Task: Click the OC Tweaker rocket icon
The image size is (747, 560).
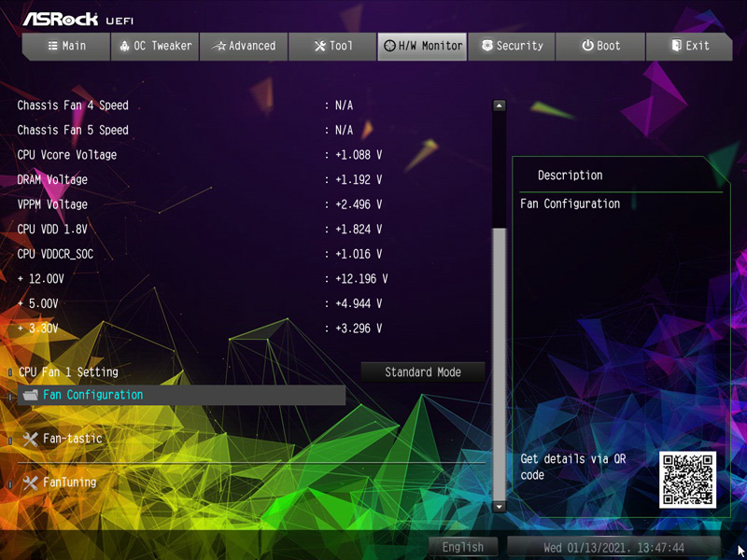Action: (125, 46)
